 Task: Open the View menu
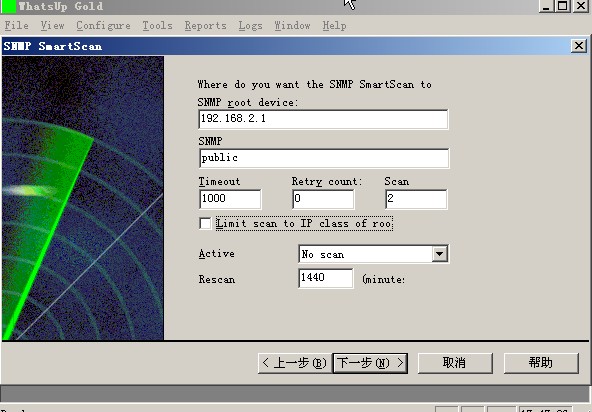pos(52,26)
